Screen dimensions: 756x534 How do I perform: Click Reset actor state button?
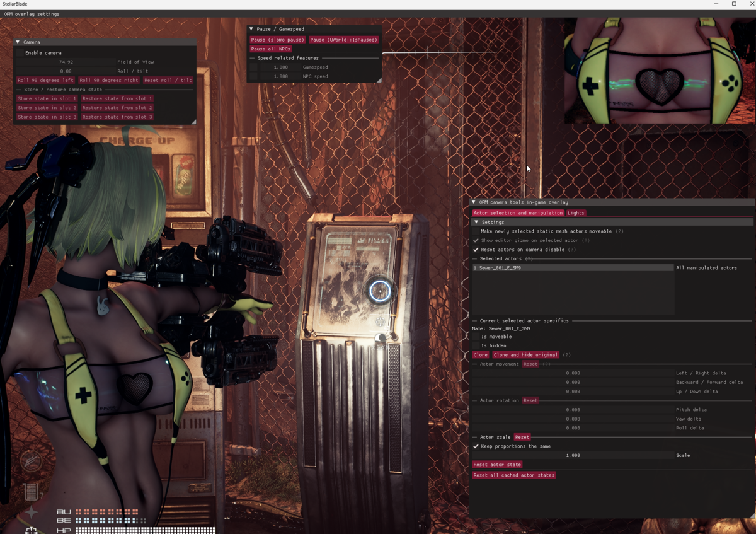click(497, 465)
